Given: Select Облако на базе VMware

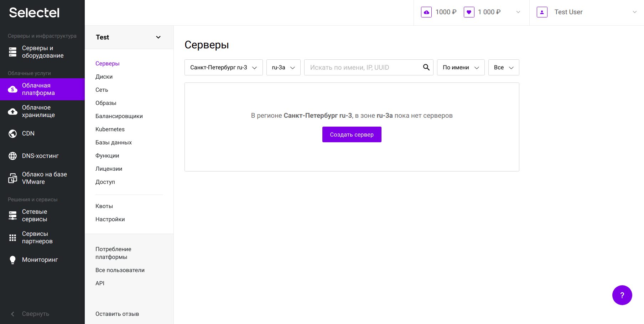Looking at the screenshot, I should coord(45,178).
